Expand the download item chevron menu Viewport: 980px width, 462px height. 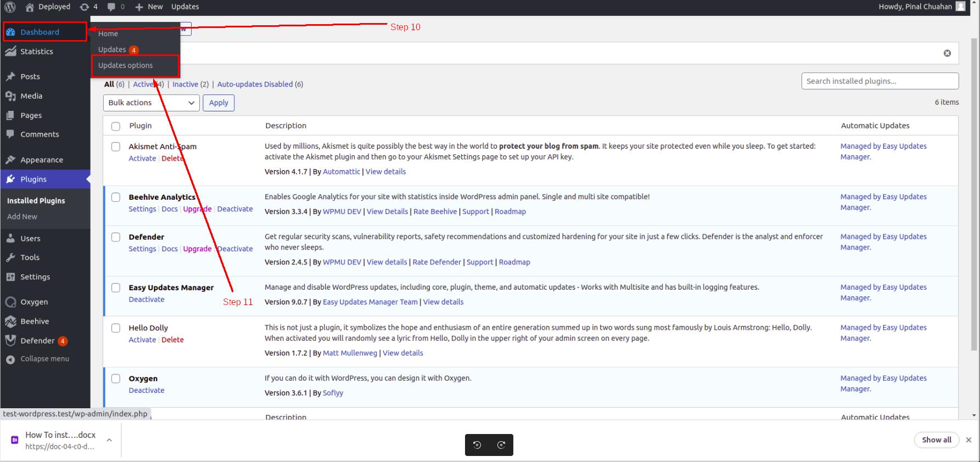point(109,440)
